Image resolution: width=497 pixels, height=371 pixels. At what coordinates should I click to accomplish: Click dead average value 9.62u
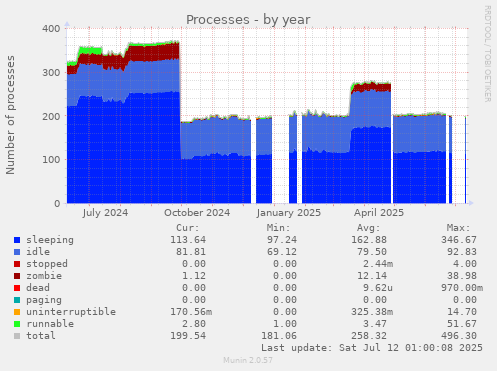pyautogui.click(x=378, y=288)
